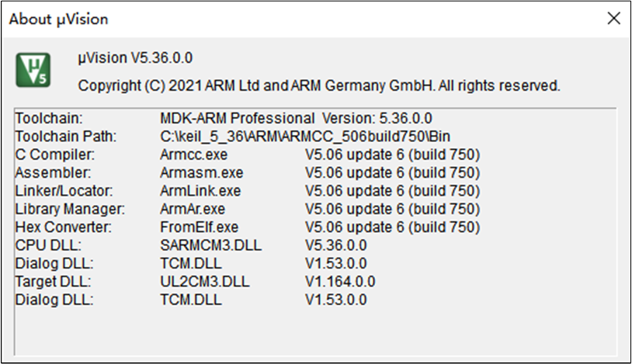Click the µVision V5.36.0.0 version heading
The height and width of the screenshot is (364, 632).
click(x=135, y=58)
